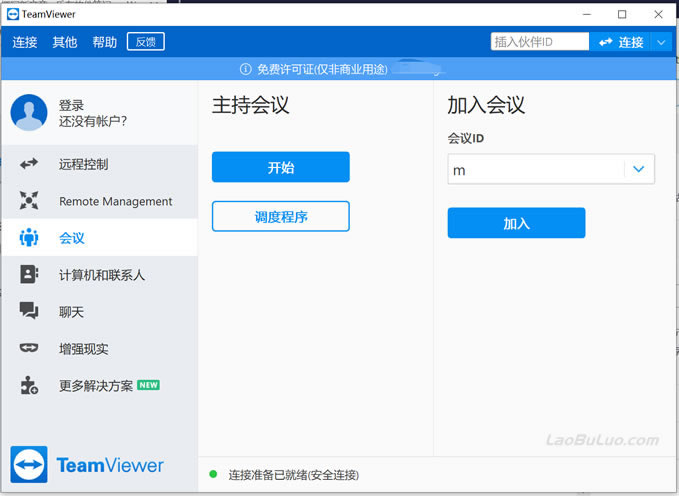Open the 其他 menu
Screen dimensions: 679x496
65,42
